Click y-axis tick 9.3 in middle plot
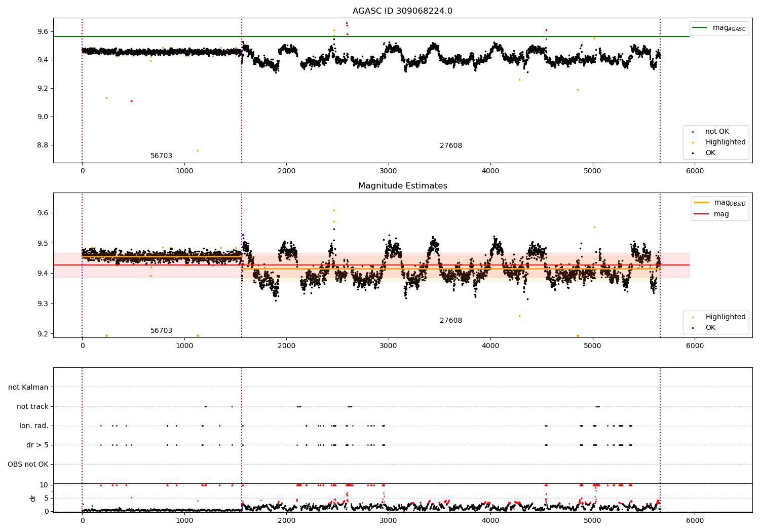The image size is (760, 532). point(43,304)
